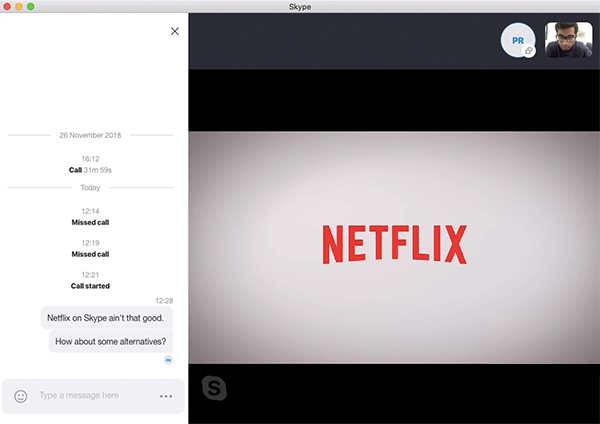The width and height of the screenshot is (600, 424).
Task: Click the shared Netflix screen view
Action: [x=394, y=245]
